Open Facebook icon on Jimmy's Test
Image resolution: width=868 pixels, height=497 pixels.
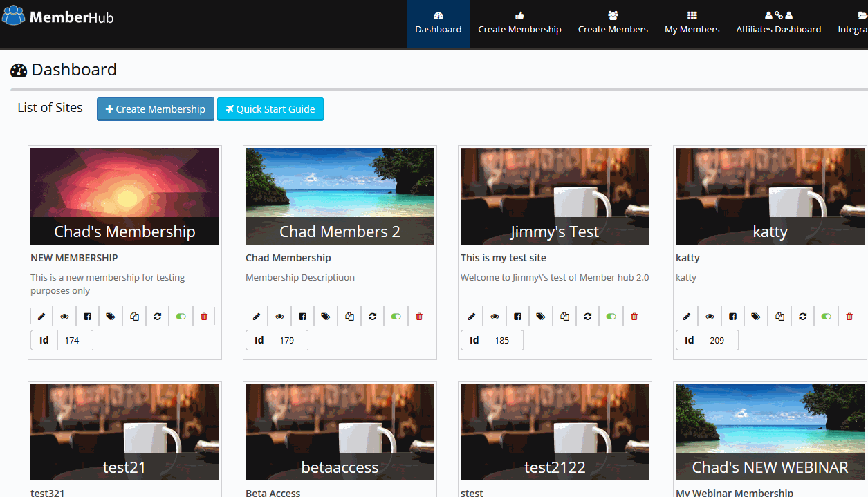point(518,316)
